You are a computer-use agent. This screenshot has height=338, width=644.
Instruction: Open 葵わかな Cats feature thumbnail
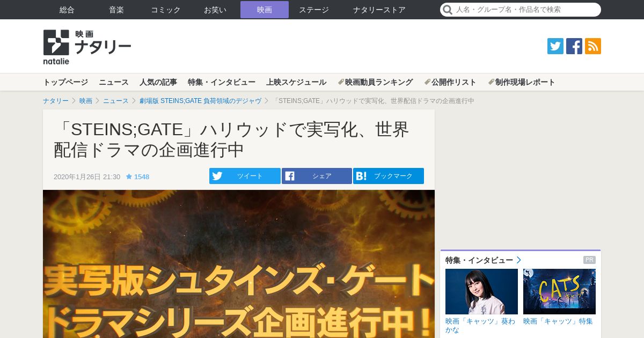point(481,291)
